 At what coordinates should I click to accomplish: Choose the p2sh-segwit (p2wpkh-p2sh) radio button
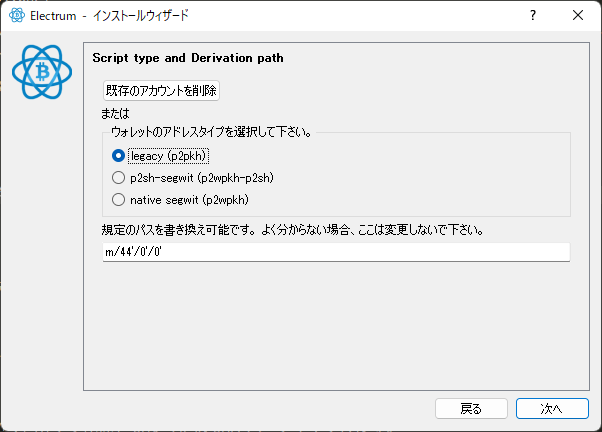pyautogui.click(x=119, y=178)
